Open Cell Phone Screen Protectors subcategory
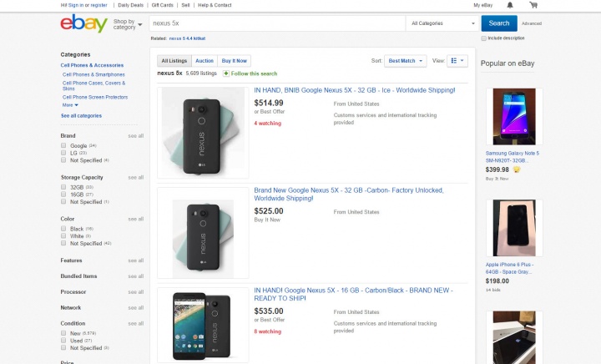 point(95,97)
